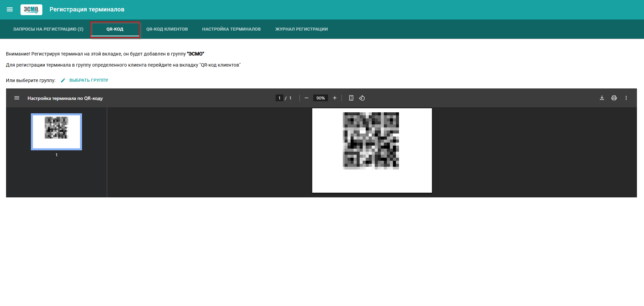Viewport: 644px width, 306px height.
Task: Fit the PDF to page
Action: pos(351,98)
